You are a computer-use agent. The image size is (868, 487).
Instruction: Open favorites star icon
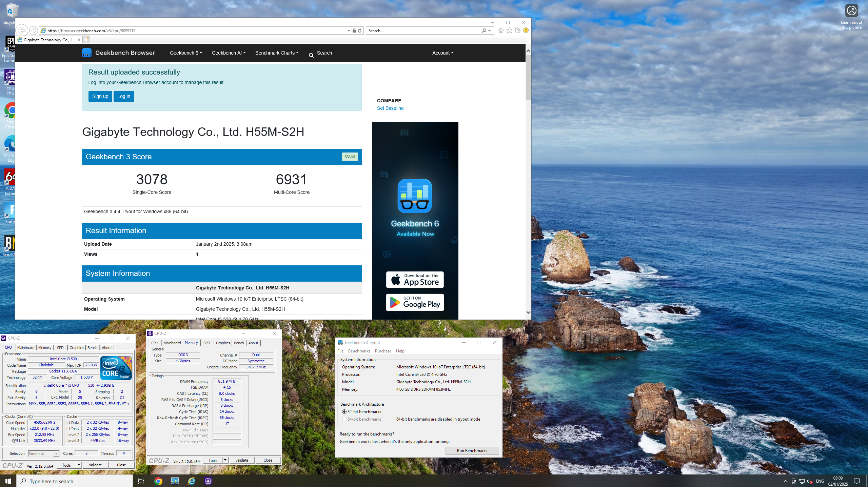pos(509,31)
